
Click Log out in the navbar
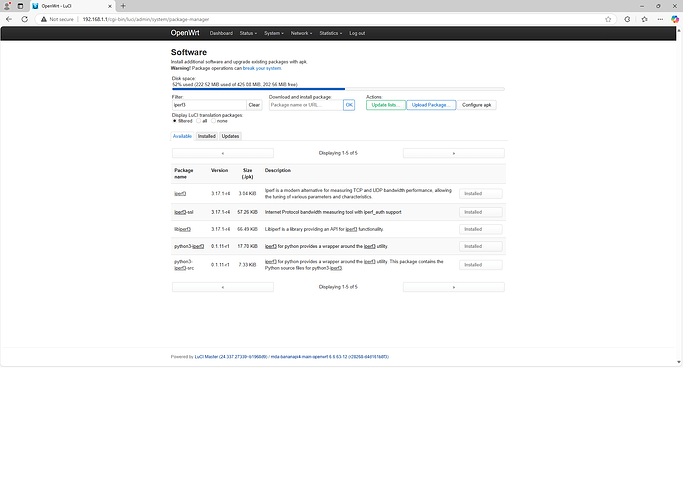point(357,33)
